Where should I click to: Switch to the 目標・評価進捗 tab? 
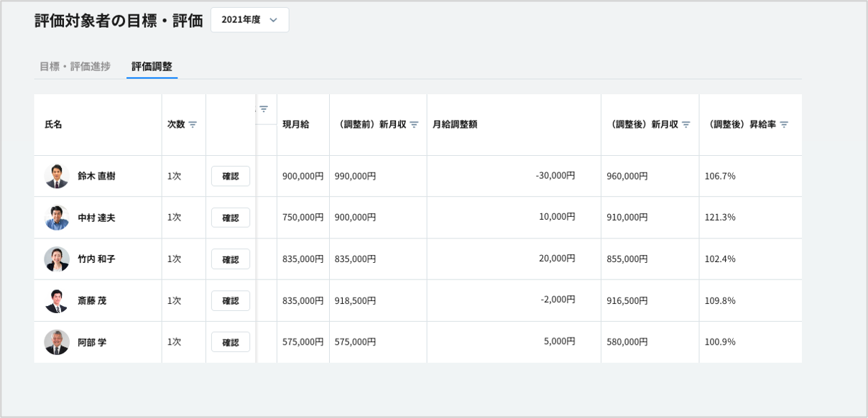[75, 66]
